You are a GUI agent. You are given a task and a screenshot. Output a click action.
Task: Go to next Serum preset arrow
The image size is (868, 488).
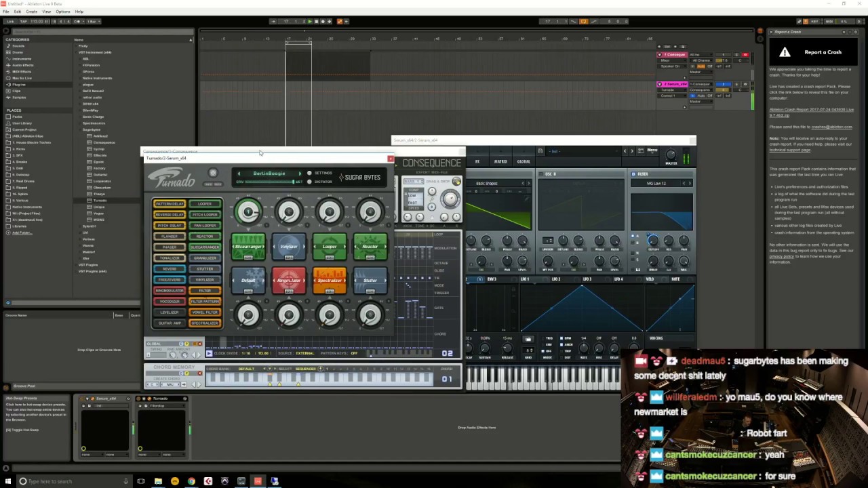point(632,150)
